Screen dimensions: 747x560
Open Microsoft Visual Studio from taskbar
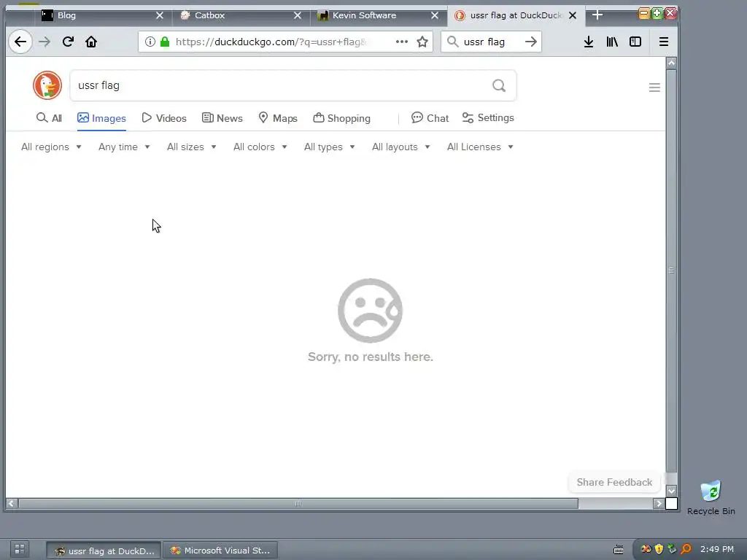(220, 550)
